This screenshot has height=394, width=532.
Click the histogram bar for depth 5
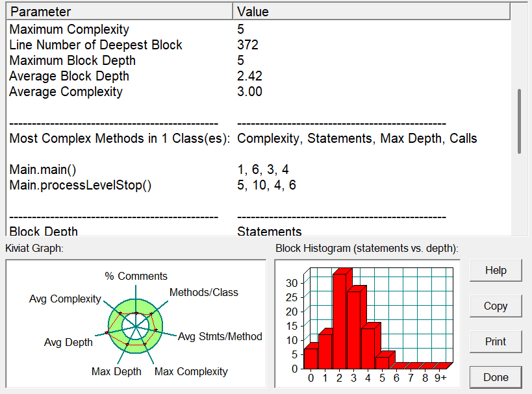click(383, 363)
